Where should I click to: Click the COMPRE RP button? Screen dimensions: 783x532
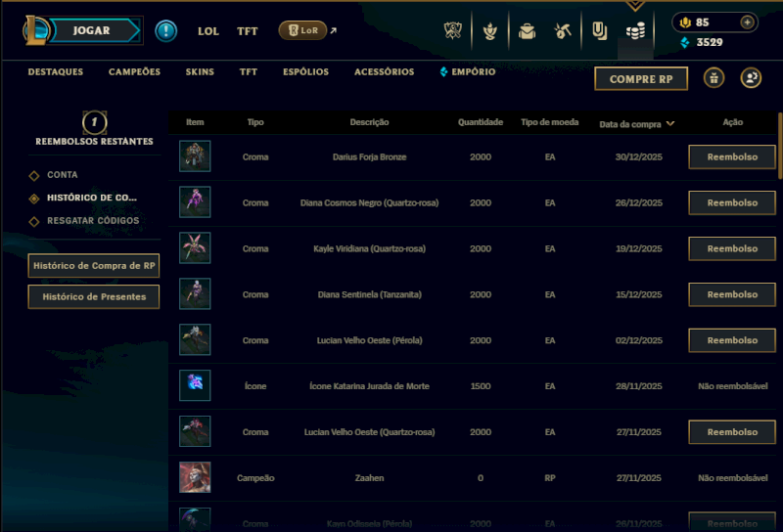[x=641, y=79]
